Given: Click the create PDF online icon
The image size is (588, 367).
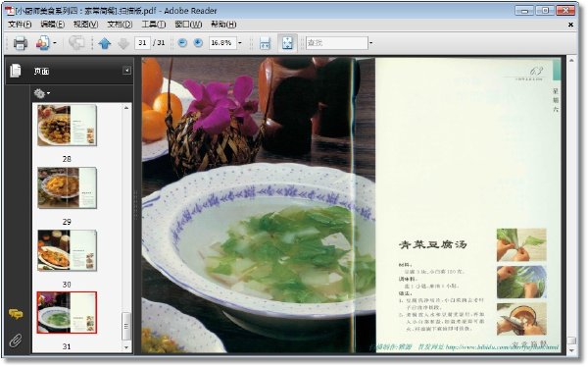Looking at the screenshot, I should pos(42,43).
